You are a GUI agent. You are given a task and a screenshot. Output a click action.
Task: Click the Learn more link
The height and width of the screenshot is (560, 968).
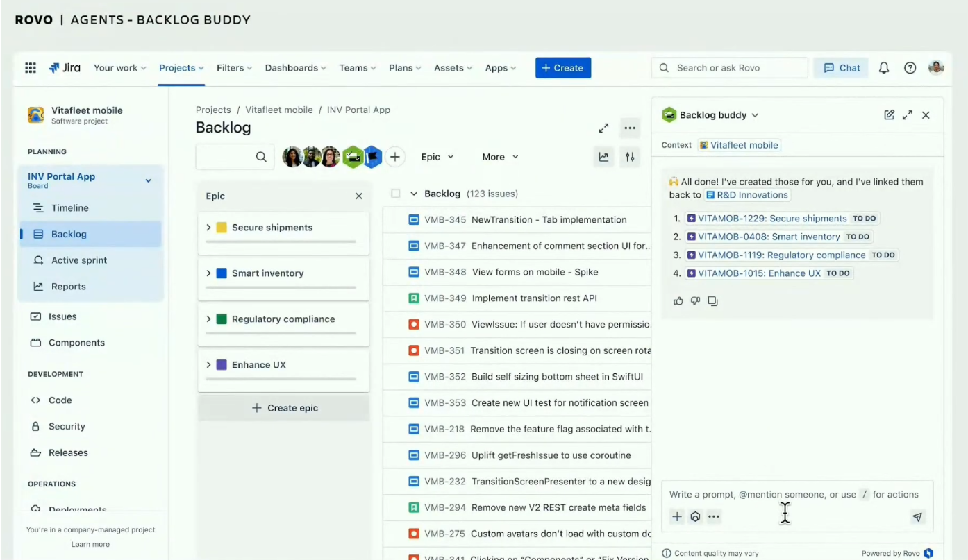pos(90,545)
